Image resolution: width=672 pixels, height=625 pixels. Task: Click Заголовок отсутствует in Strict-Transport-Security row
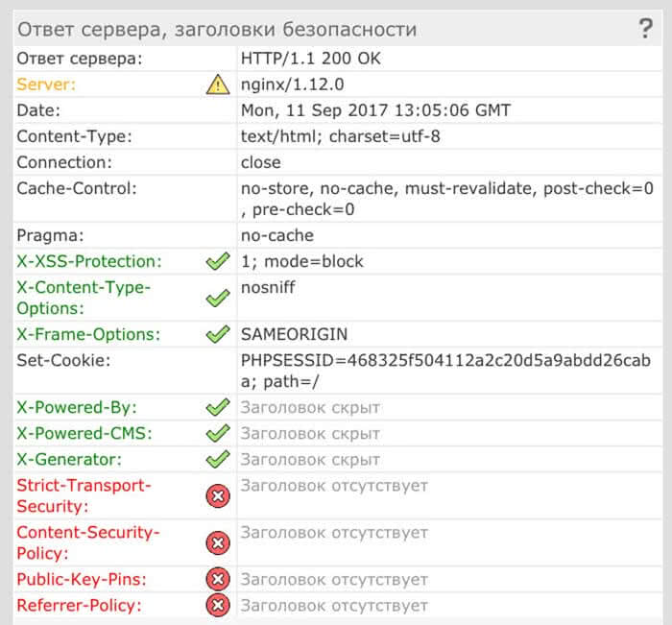[x=334, y=486]
